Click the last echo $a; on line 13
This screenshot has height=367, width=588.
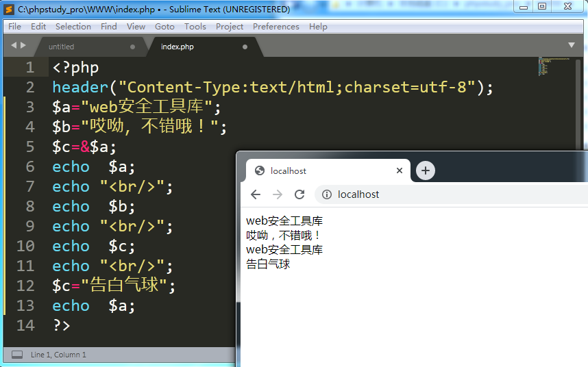click(93, 305)
